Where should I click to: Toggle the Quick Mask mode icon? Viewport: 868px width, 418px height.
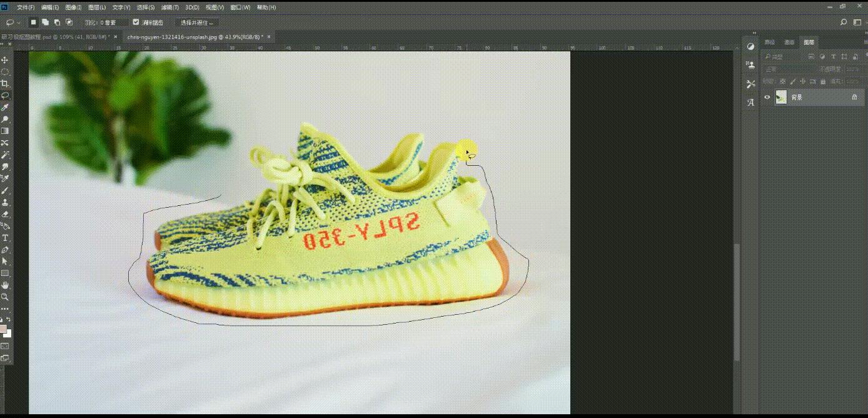point(5,346)
